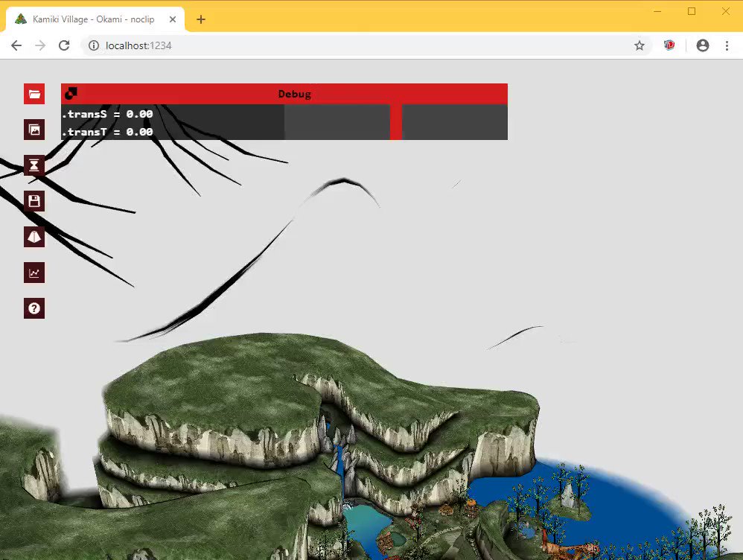Open a new browser tab
The image size is (743, 560).
point(201,19)
